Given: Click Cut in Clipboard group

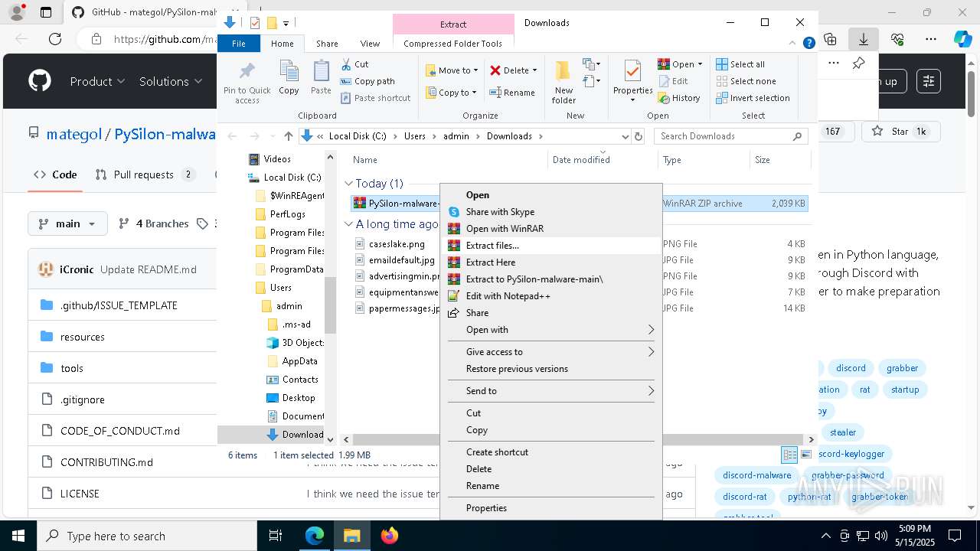Looking at the screenshot, I should (x=354, y=64).
